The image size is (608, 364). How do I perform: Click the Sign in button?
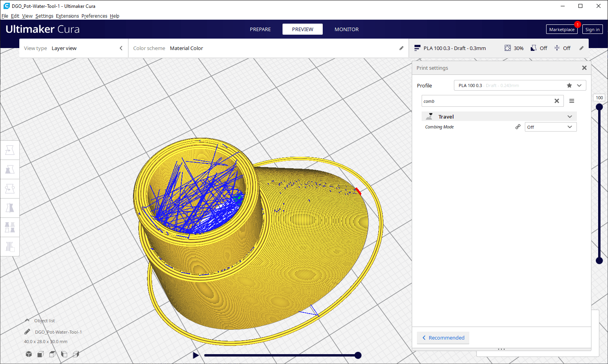(x=592, y=30)
